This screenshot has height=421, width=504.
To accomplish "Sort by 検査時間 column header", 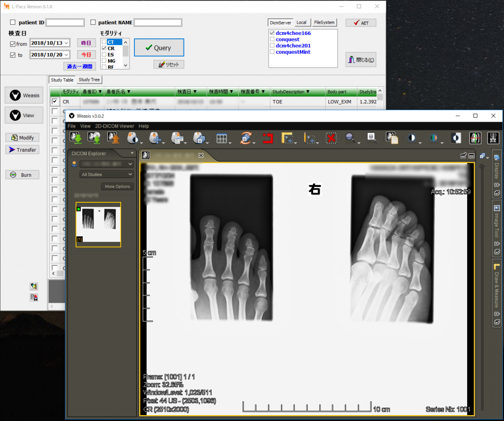I will (x=222, y=92).
